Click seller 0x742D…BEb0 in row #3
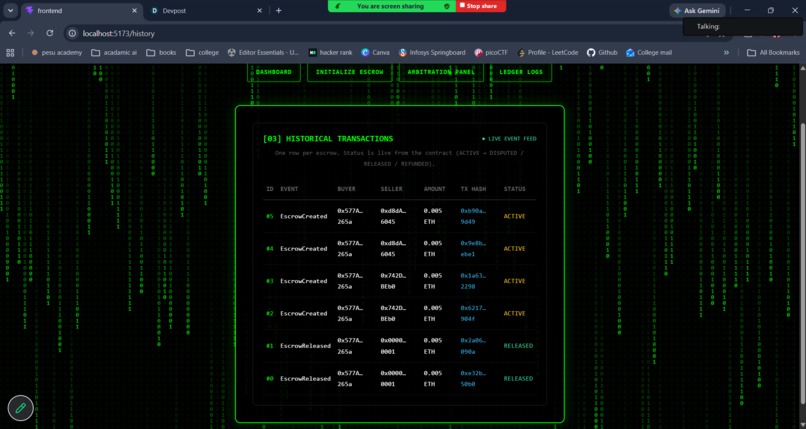806x429 pixels. pyautogui.click(x=393, y=281)
